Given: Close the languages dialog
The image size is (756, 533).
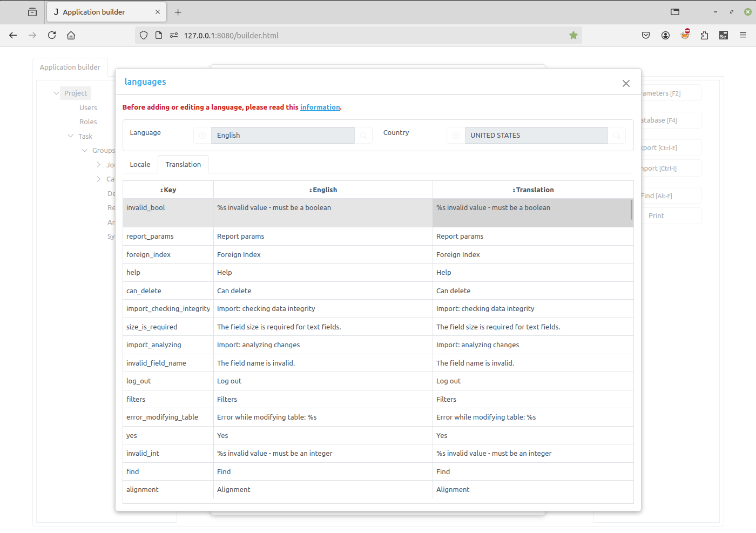Looking at the screenshot, I should (626, 83).
